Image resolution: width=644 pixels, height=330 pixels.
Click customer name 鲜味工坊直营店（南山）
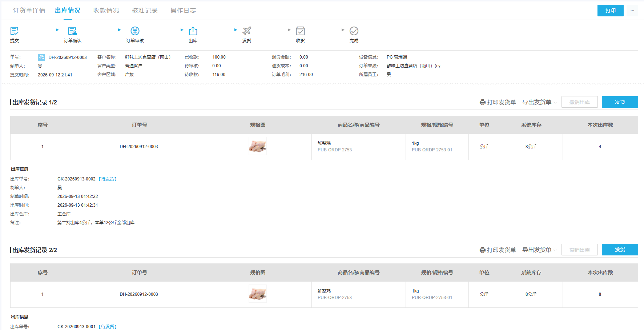tap(148, 57)
